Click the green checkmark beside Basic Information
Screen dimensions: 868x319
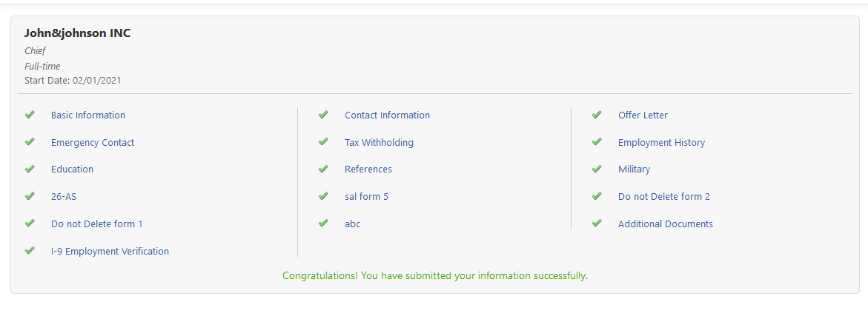[x=30, y=115]
